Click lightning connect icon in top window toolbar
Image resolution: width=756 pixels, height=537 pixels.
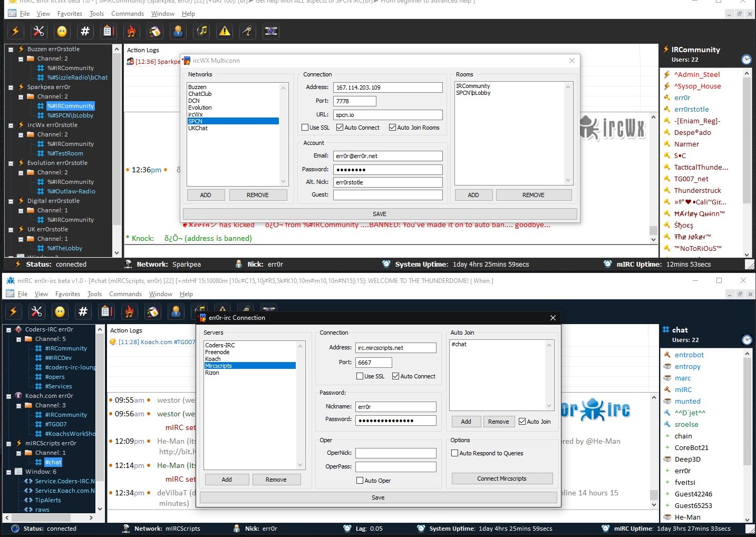click(15, 32)
